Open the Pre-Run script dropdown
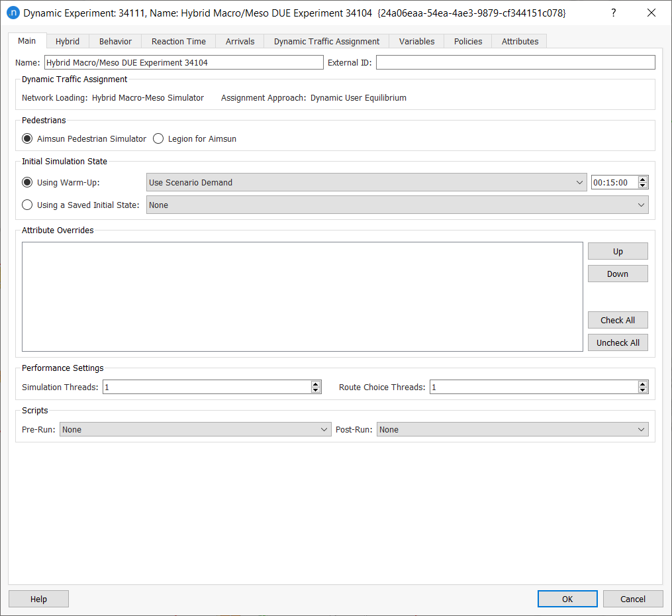 (x=195, y=430)
